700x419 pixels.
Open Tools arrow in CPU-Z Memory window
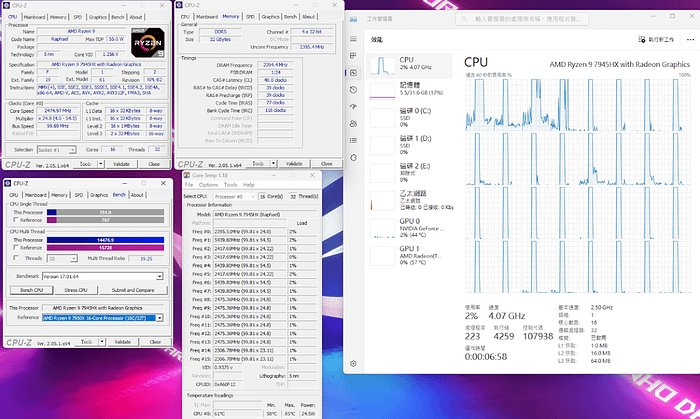(274, 164)
